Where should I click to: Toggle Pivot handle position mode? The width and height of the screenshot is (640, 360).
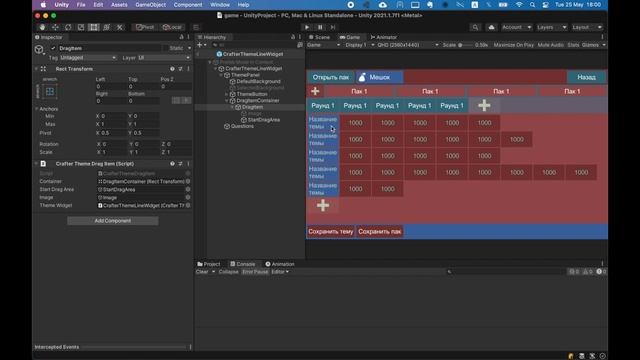click(x=145, y=27)
